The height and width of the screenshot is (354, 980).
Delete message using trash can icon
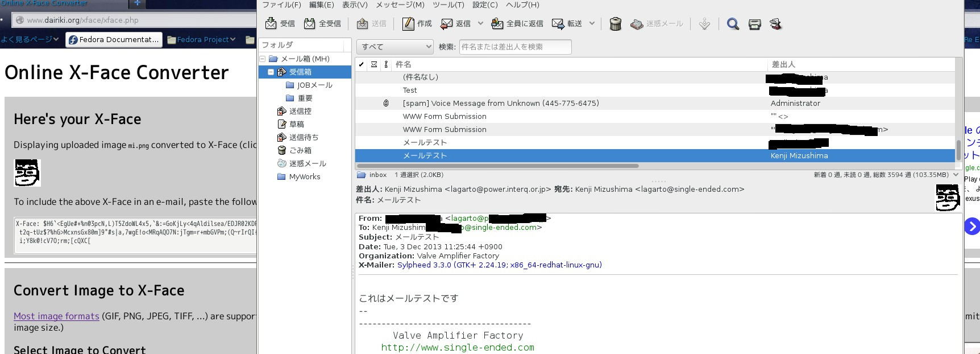(x=615, y=24)
